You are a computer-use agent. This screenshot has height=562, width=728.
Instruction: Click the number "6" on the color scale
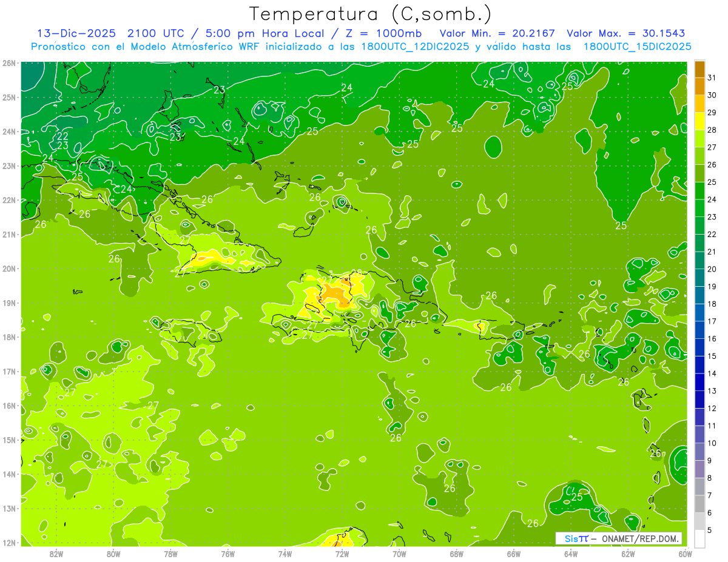point(710,512)
